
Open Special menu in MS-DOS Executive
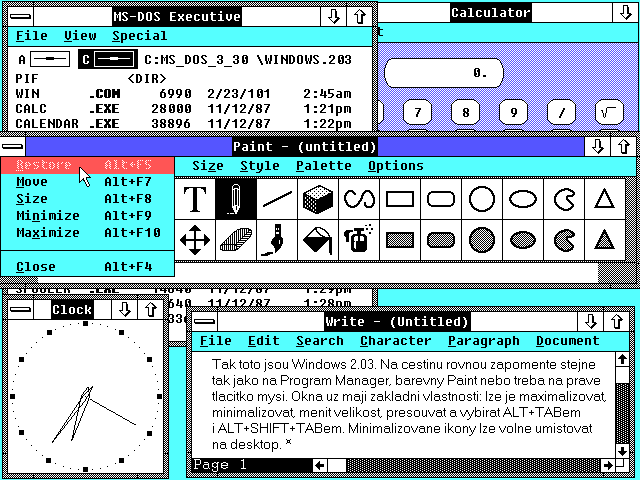pos(140,36)
